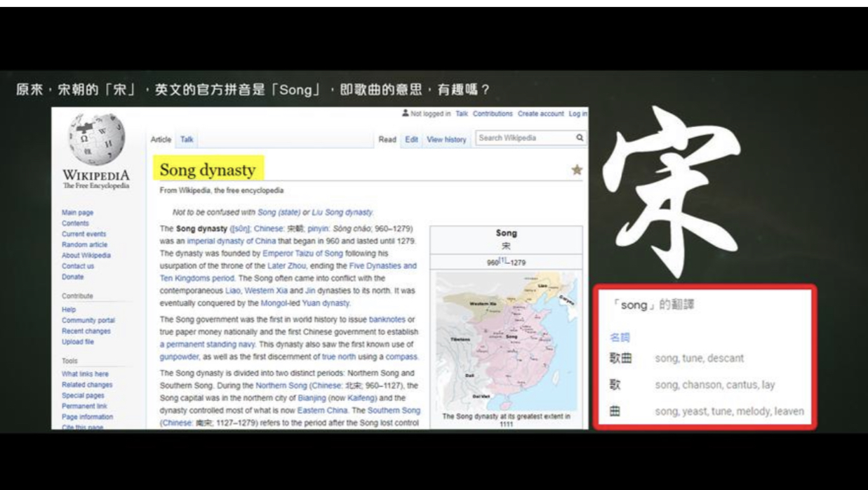
Task: Open the Help sidebar link
Action: pos(69,309)
